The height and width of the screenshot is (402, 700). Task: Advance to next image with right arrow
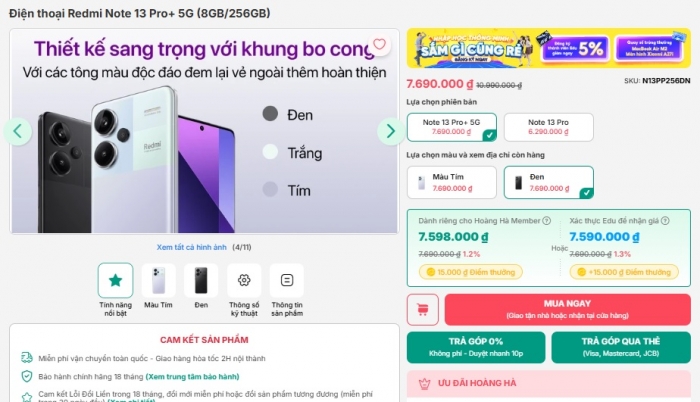[391, 131]
